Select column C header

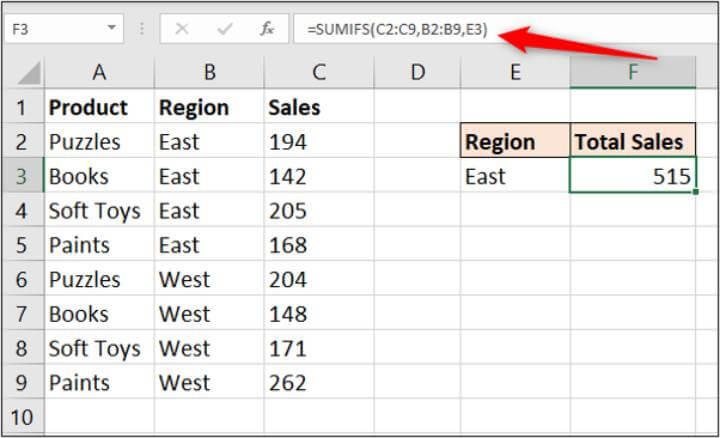click(x=318, y=72)
